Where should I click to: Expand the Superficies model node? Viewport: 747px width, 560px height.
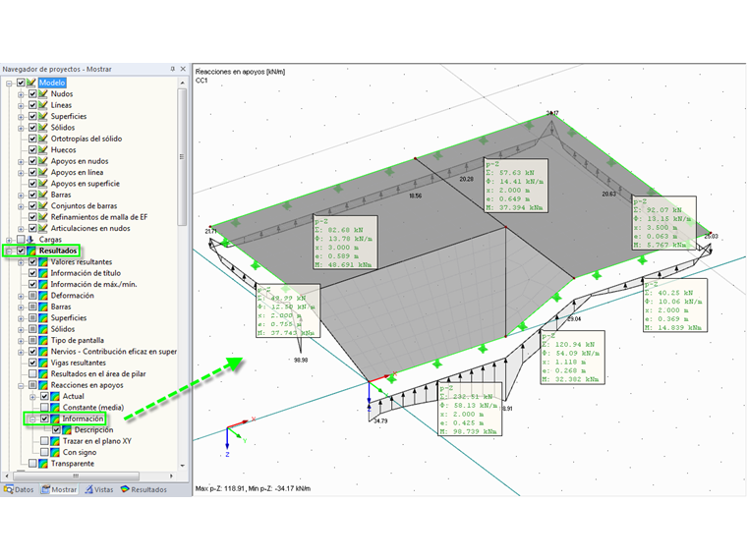tap(21, 117)
